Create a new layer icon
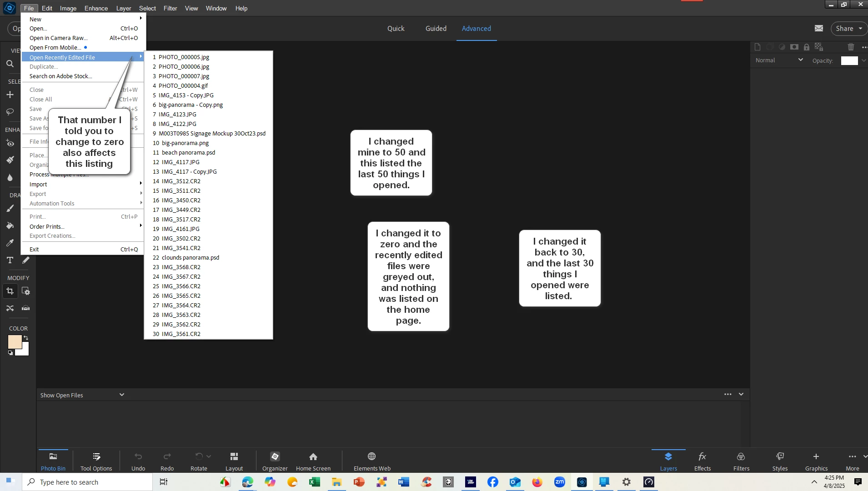The height and width of the screenshot is (491, 868). click(757, 47)
